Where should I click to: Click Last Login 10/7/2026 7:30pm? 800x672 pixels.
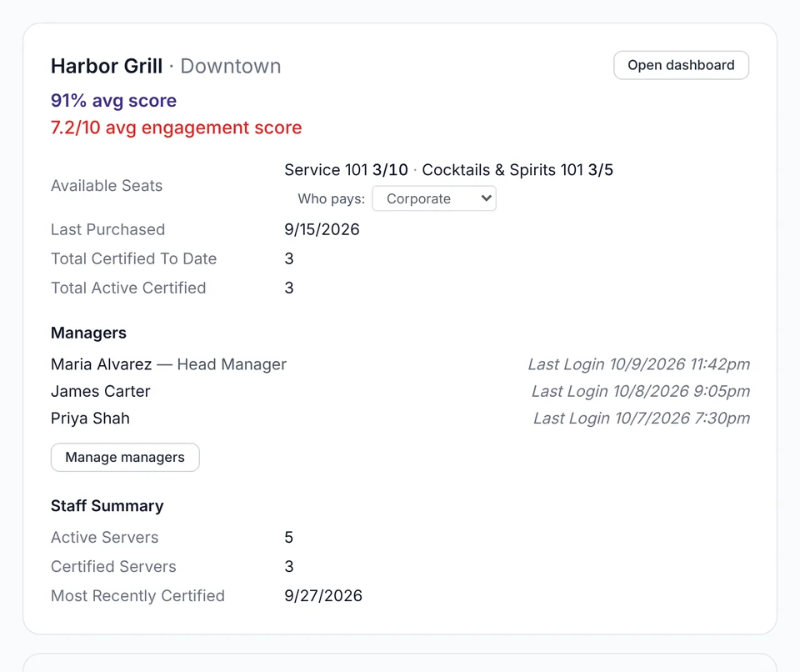(x=642, y=419)
